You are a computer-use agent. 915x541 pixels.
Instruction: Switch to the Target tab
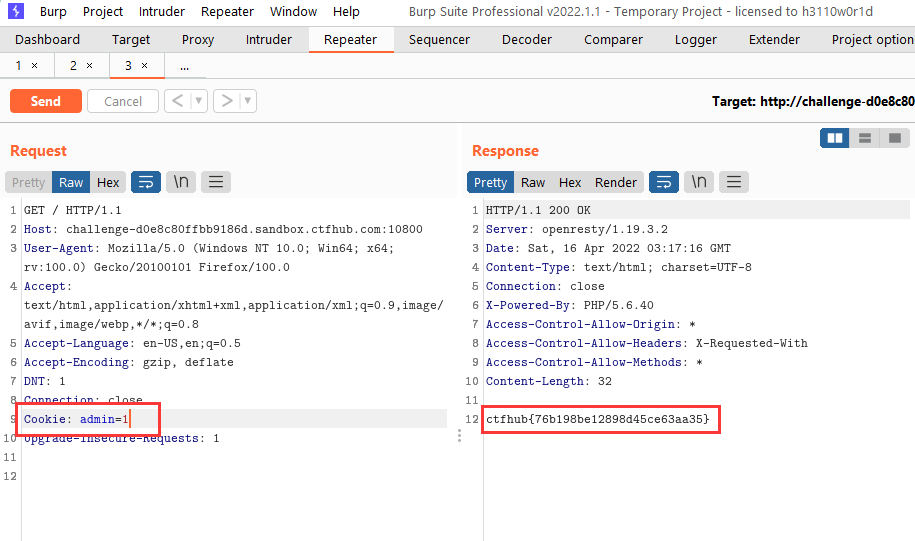[x=131, y=40]
